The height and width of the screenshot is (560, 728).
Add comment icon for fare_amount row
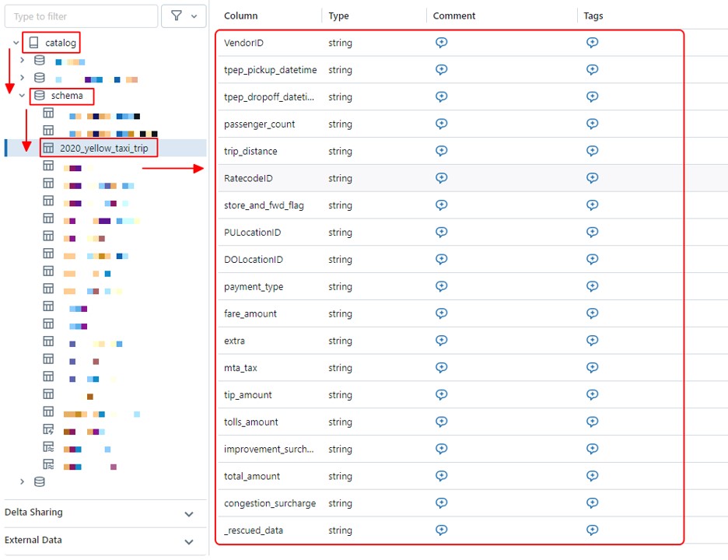point(441,313)
